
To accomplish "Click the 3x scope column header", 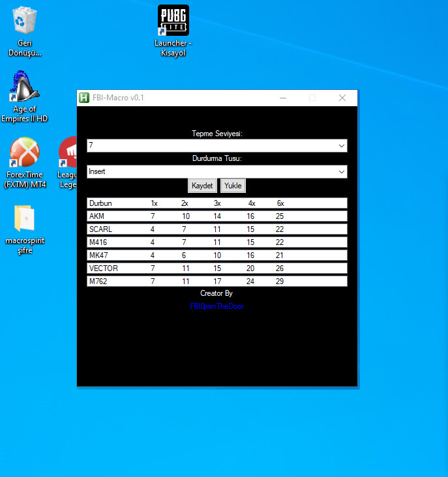I will coord(217,203).
